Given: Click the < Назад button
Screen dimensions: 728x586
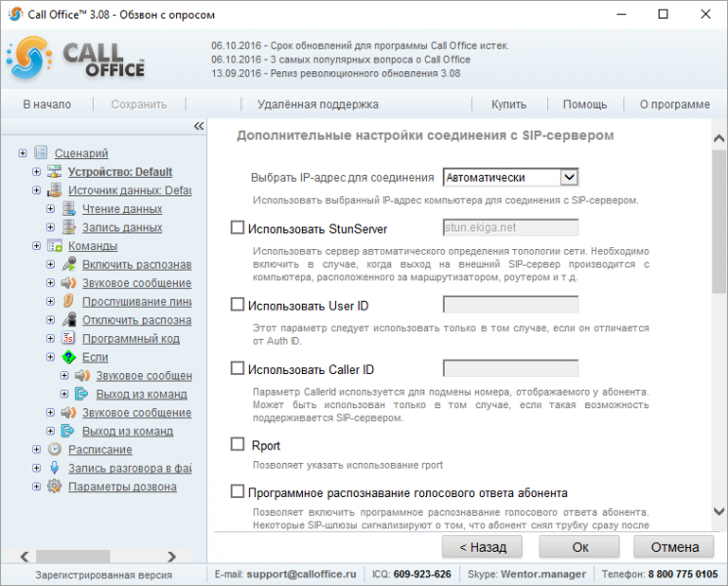Looking at the screenshot, I should pyautogui.click(x=482, y=547).
